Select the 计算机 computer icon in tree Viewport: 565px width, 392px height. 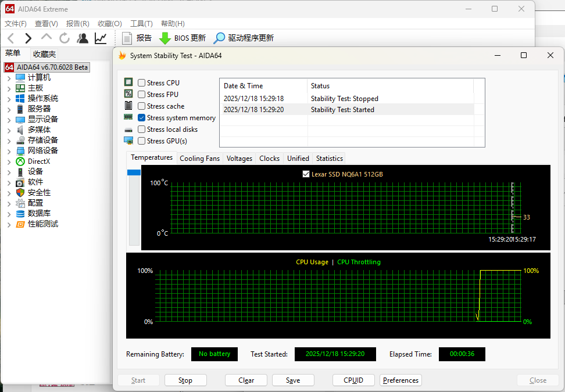tap(20, 77)
